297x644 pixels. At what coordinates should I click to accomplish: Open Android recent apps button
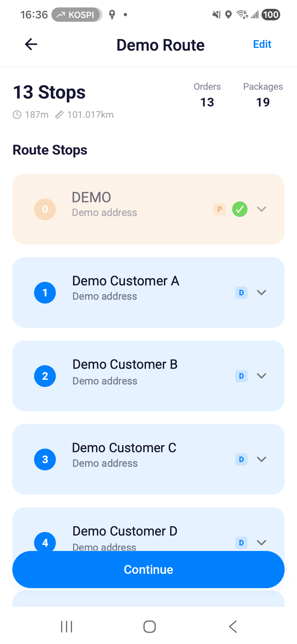point(67,627)
